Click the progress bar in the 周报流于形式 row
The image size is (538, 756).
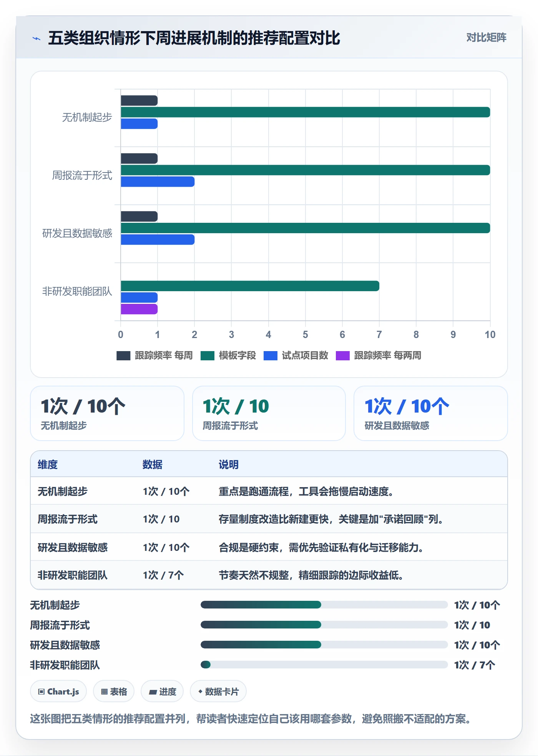[324, 625]
